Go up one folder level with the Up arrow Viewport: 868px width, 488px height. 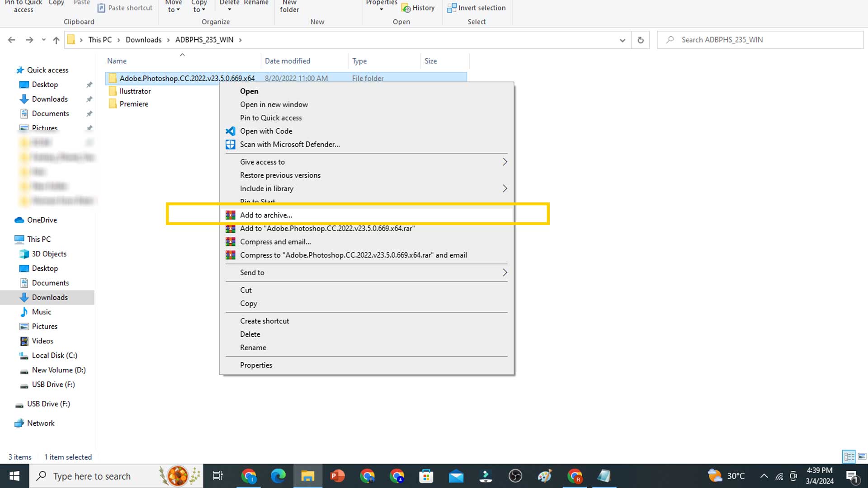[56, 40]
